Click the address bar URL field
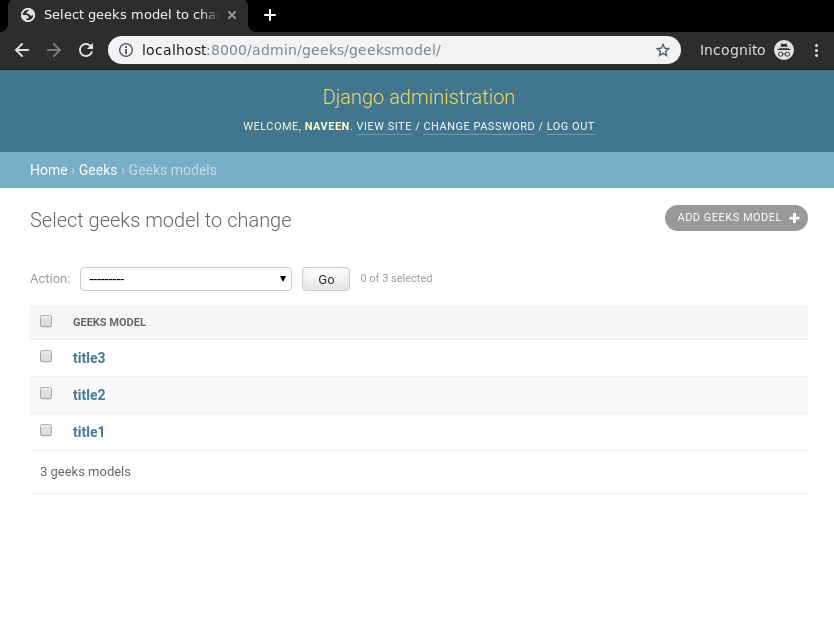 coord(394,50)
